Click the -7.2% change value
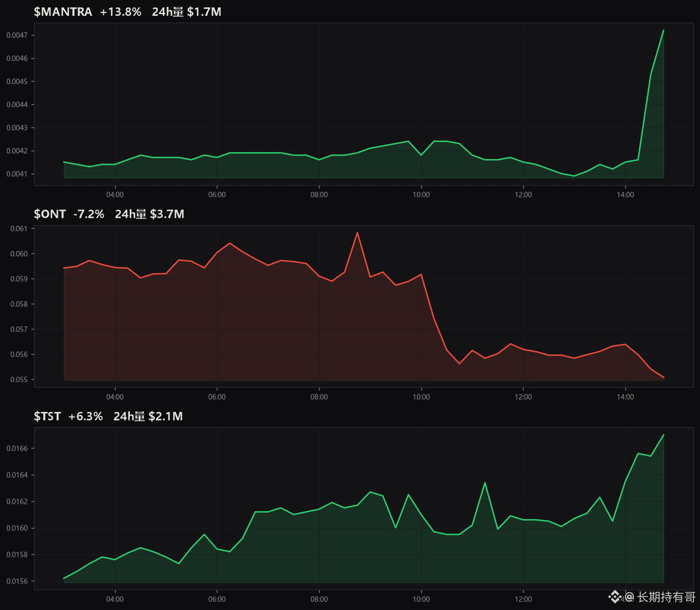The width and height of the screenshot is (700, 610). [x=89, y=214]
